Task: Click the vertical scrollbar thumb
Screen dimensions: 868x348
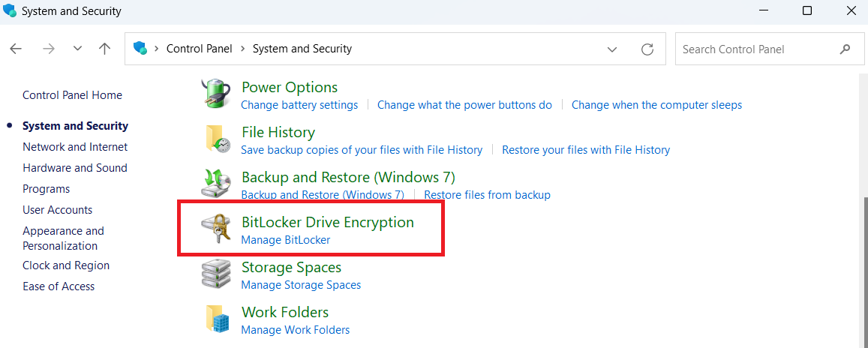Action: tap(865, 265)
